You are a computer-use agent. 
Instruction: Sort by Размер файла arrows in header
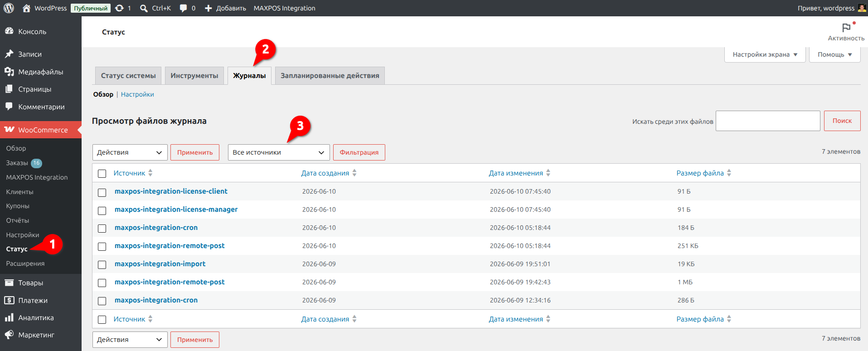click(729, 173)
